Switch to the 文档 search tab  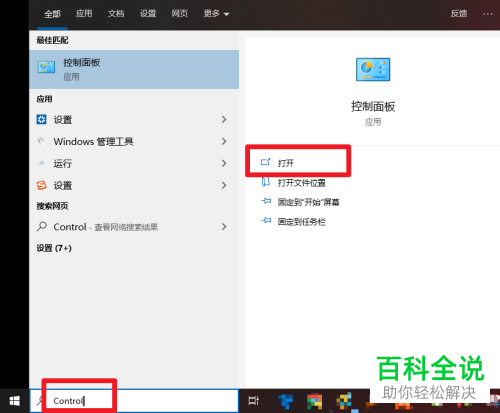116,14
